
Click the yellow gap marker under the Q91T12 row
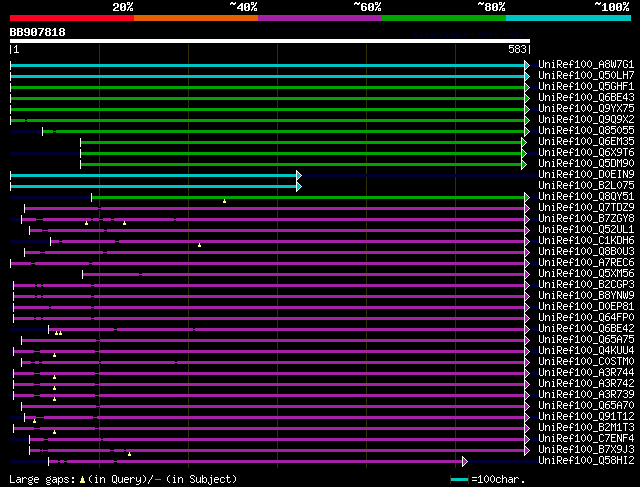click(x=35, y=421)
